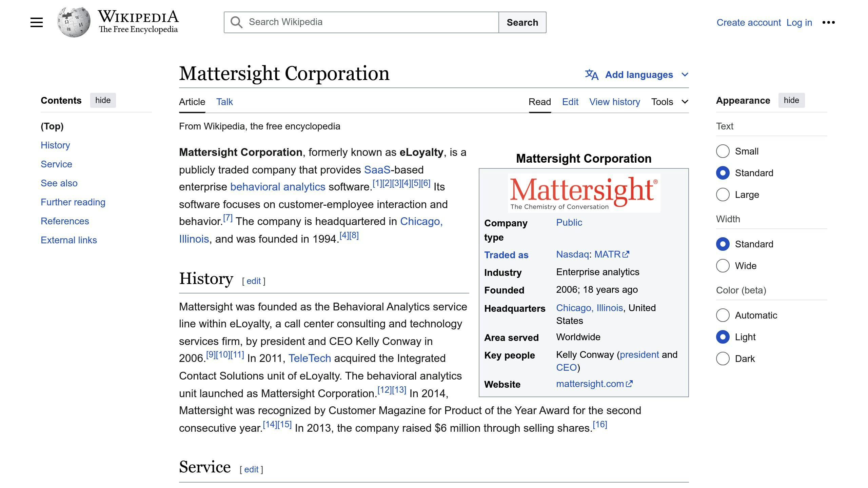Open the Traded as link
The image size is (868, 488).
pyautogui.click(x=506, y=255)
